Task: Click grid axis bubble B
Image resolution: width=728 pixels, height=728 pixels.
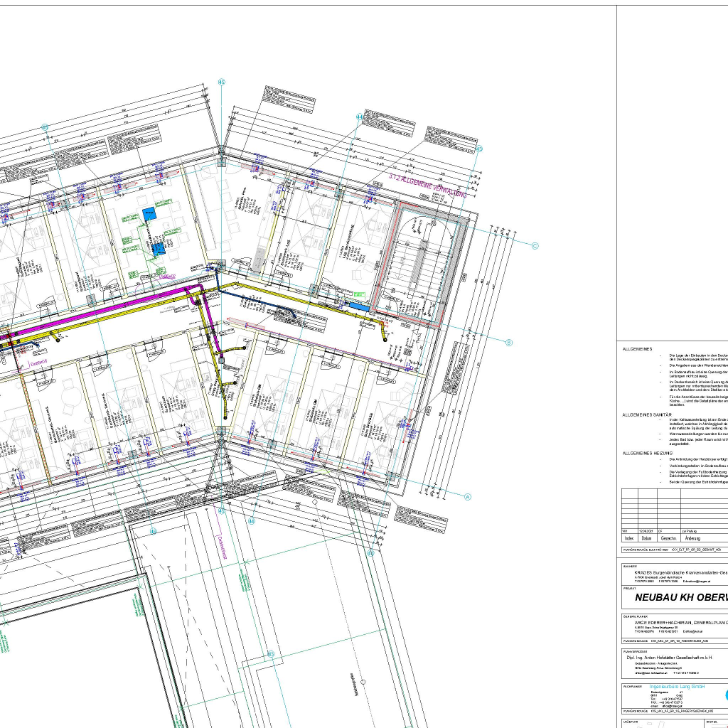Action: 508,342
